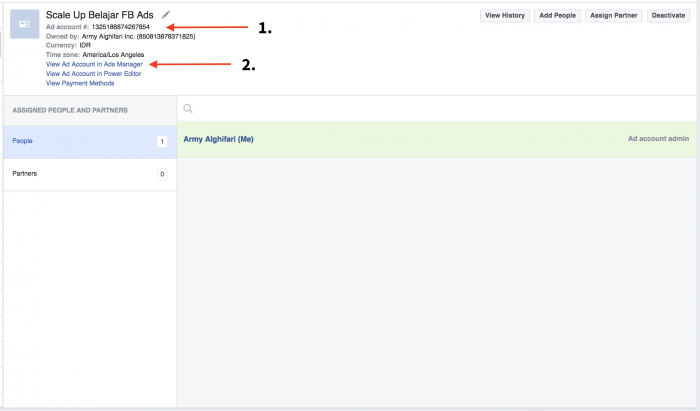Select the Army Alghifari (Me) entry
Screen dimensions: 700x411
pyautogui.click(x=218, y=139)
